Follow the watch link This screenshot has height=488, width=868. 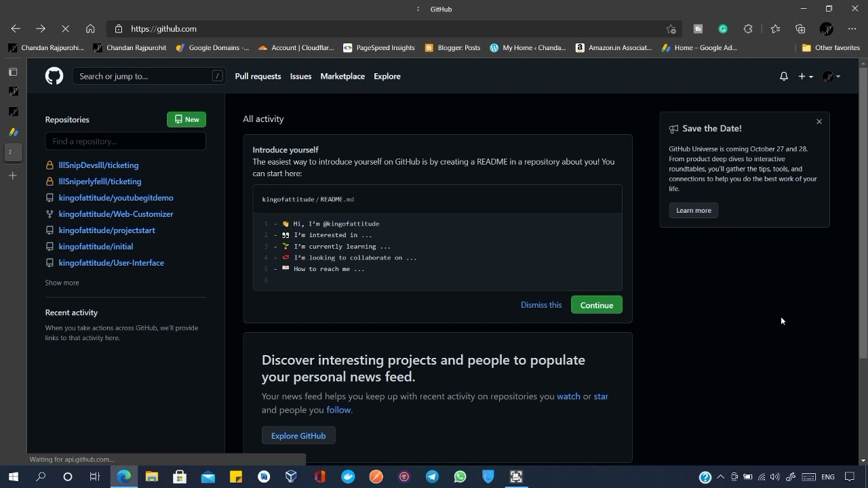tap(568, 396)
